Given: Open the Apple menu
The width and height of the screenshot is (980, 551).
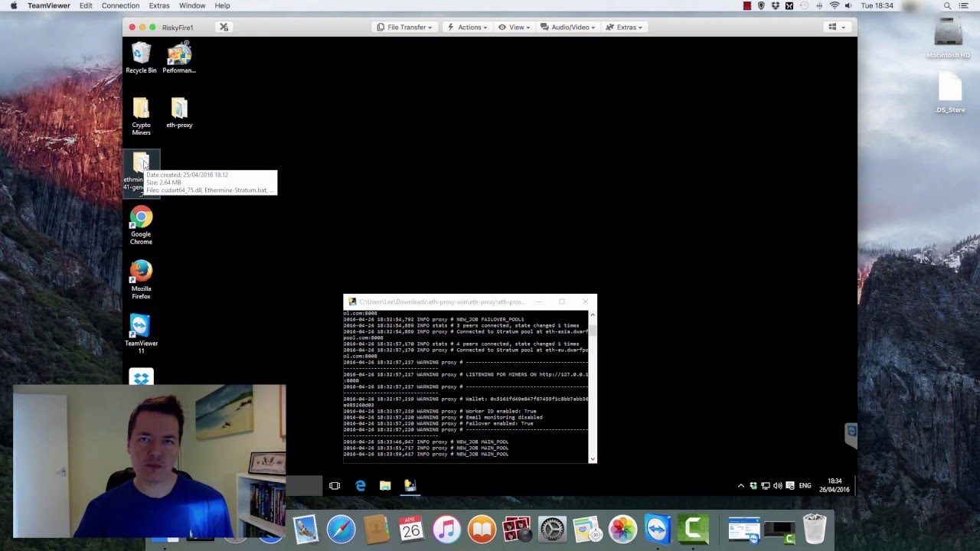Looking at the screenshot, I should tap(13, 5).
